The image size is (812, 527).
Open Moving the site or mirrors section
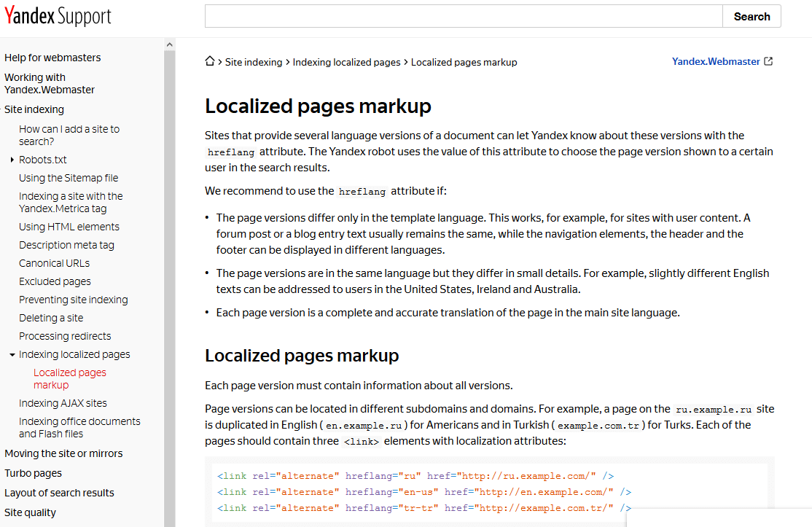coord(63,453)
